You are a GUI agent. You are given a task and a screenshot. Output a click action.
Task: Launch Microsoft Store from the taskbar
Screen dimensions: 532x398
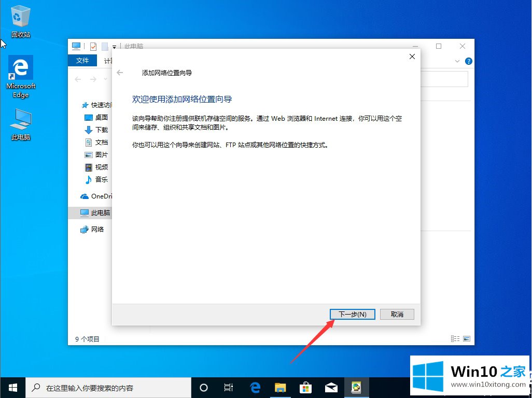tap(305, 387)
